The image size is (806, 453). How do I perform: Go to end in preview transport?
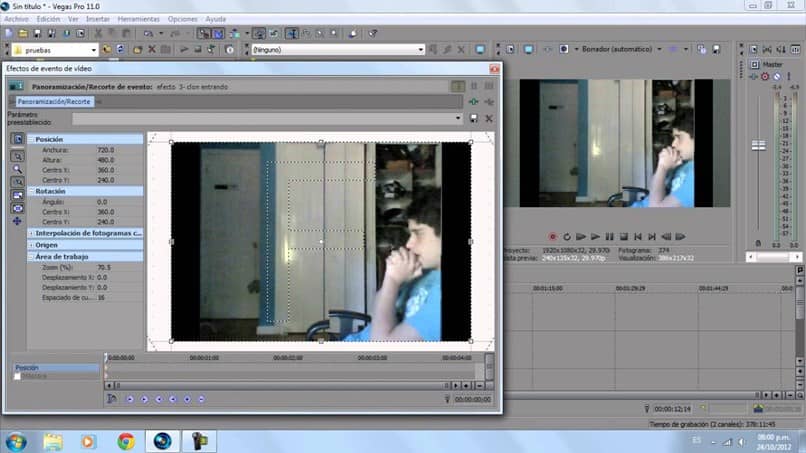(652, 237)
